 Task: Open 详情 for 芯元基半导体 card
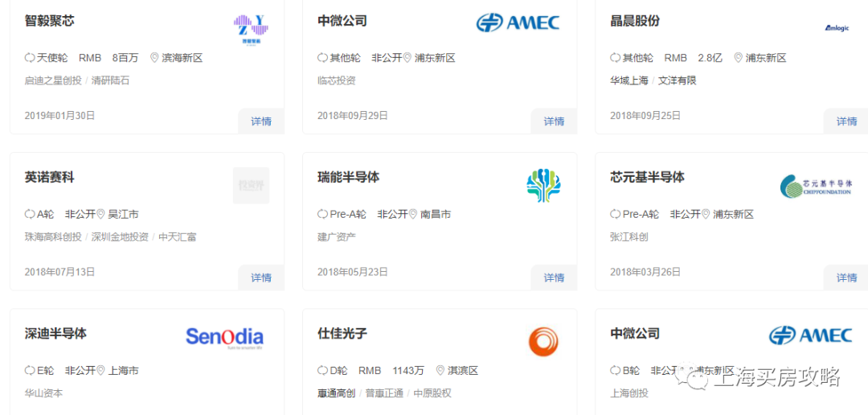tap(845, 277)
